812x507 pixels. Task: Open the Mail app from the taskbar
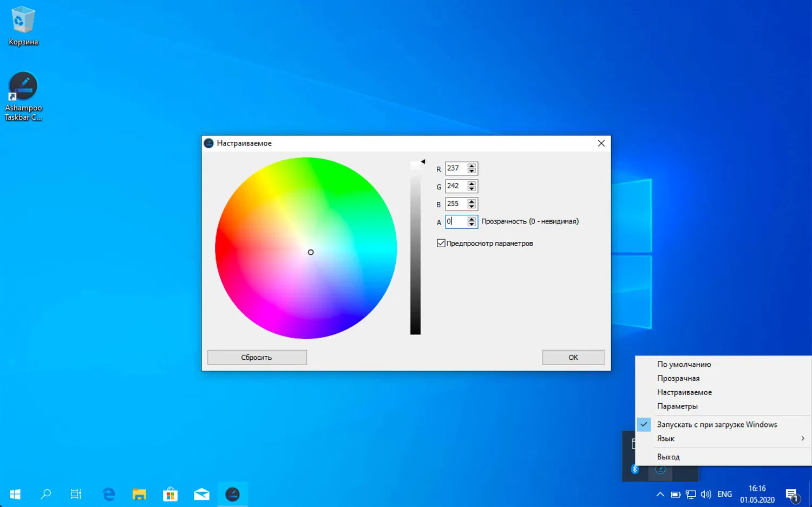[201, 494]
